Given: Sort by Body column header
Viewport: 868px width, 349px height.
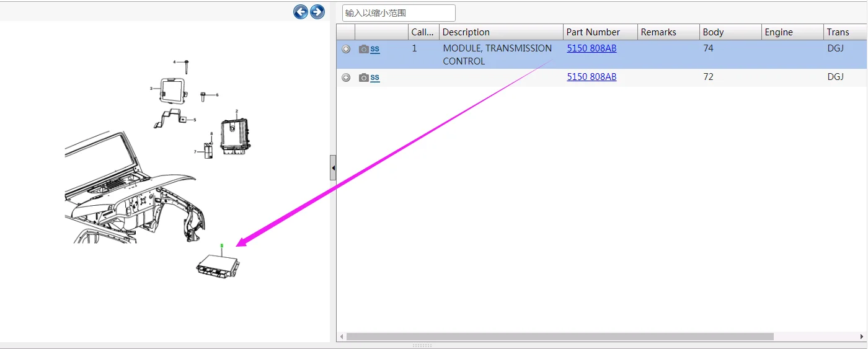Looking at the screenshot, I should pyautogui.click(x=730, y=32).
